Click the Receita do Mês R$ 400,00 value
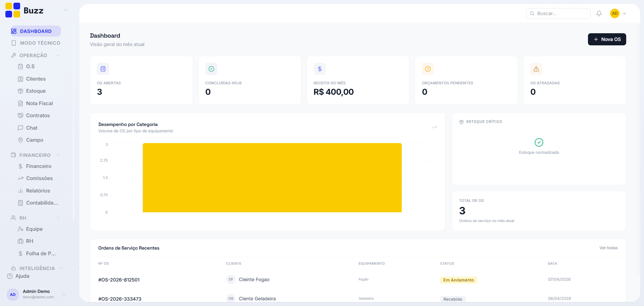Image resolution: width=644 pixels, height=306 pixels. 334,92
